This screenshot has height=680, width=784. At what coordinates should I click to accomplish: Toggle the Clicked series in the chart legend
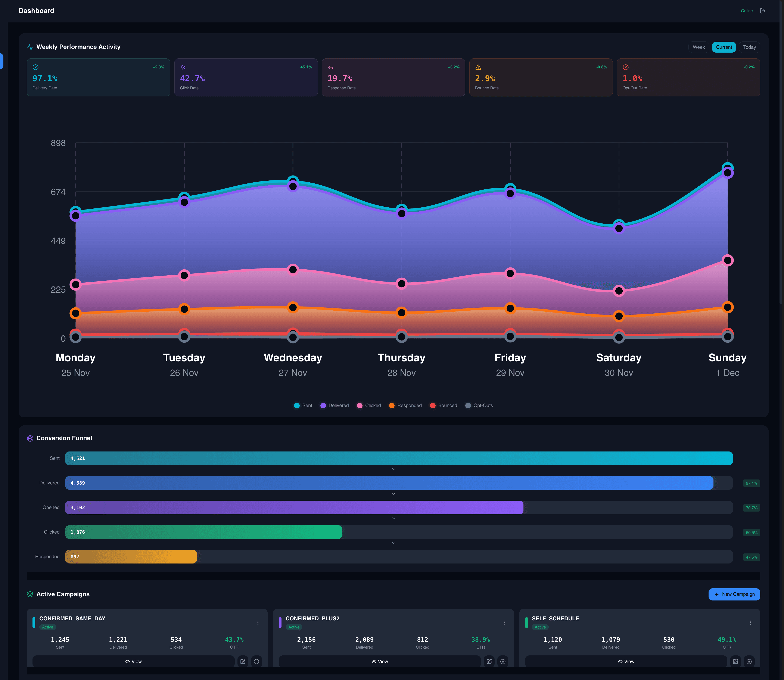[369, 406]
